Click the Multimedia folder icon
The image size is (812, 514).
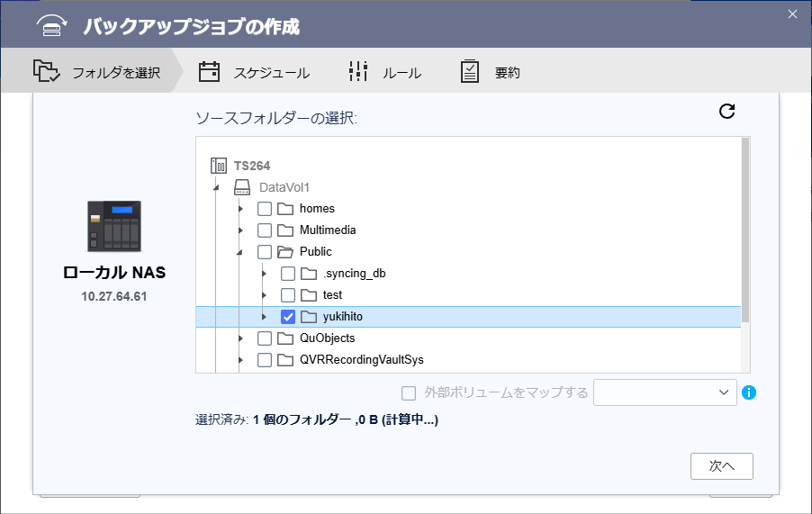(x=286, y=230)
